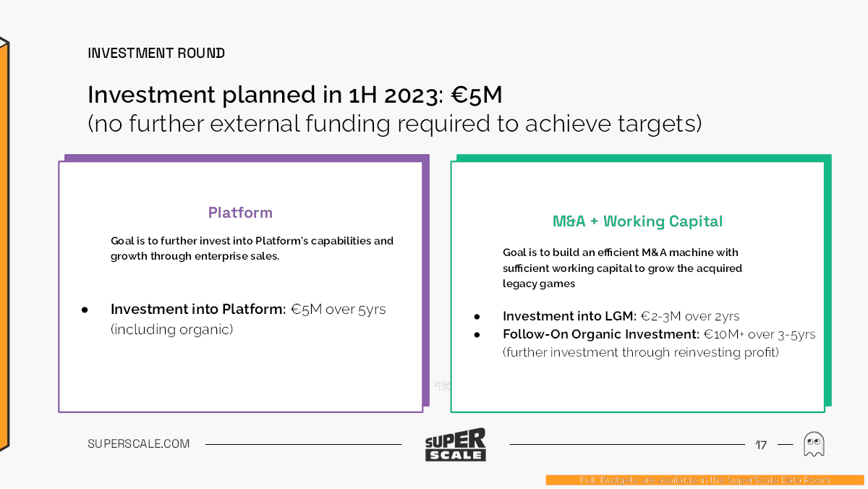Click the M&A machine goal description paragraph
868x489 pixels.
(x=622, y=268)
